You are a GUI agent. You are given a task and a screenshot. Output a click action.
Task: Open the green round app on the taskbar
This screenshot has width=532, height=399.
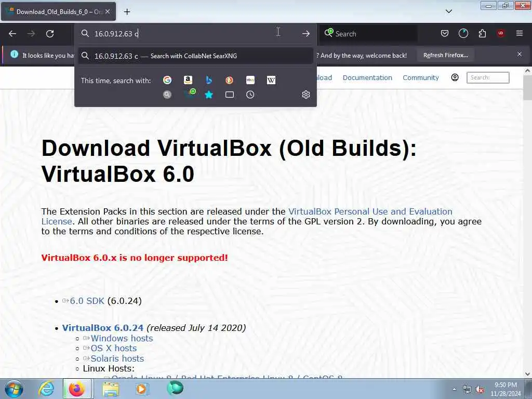pos(175,388)
